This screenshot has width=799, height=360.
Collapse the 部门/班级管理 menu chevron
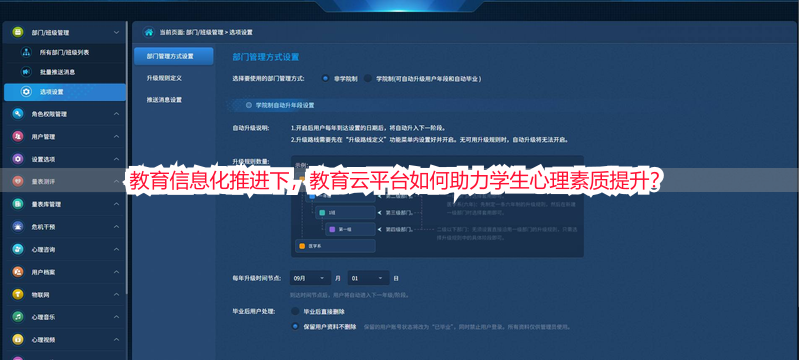[116, 33]
